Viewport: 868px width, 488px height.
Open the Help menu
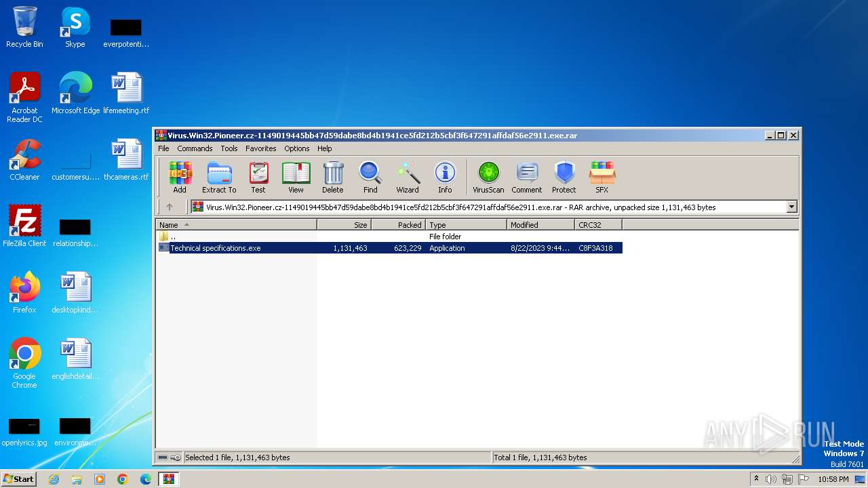click(x=325, y=148)
